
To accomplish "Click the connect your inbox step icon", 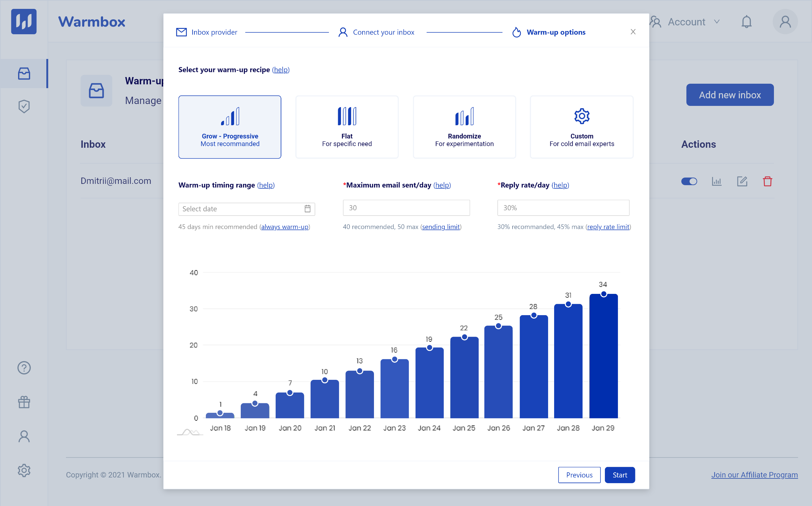I will (x=343, y=32).
